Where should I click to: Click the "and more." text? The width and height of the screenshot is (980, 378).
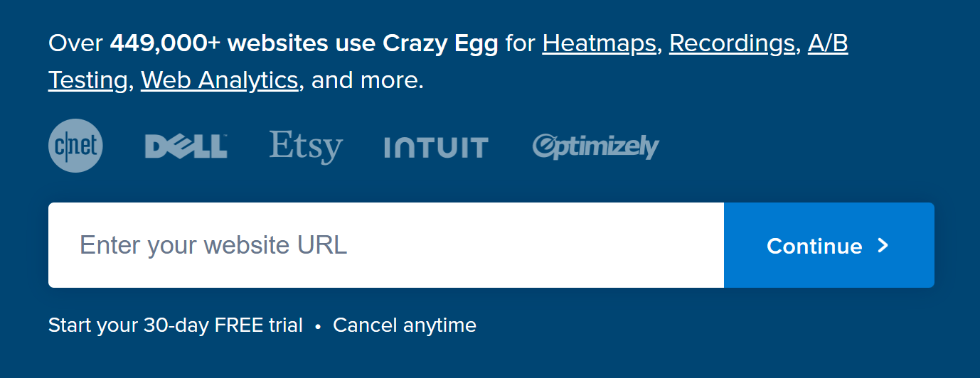pos(368,80)
